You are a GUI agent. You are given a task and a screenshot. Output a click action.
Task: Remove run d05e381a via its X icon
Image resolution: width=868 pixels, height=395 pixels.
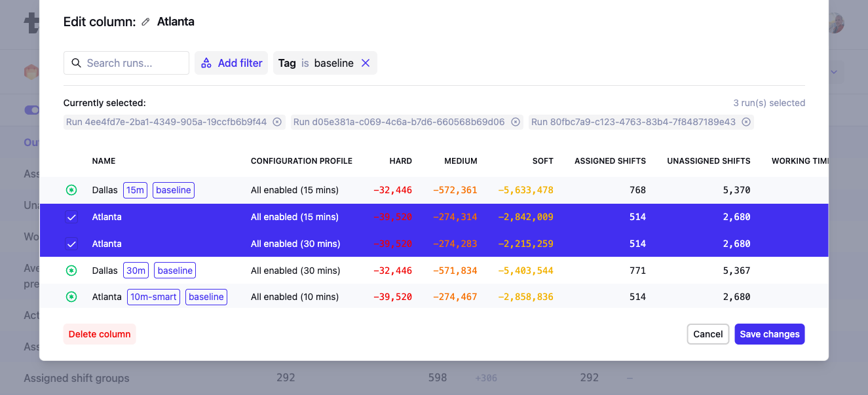click(x=516, y=122)
